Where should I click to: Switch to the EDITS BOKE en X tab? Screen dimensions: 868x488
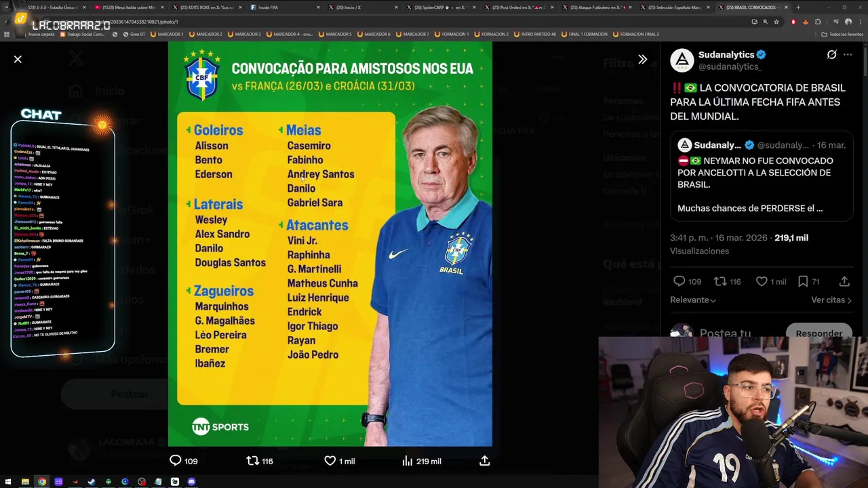point(208,7)
